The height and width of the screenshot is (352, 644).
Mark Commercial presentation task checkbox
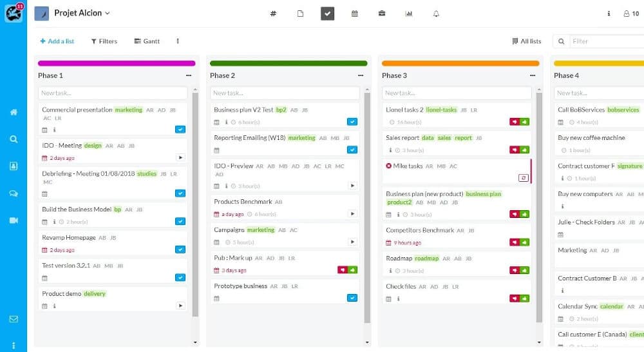[x=180, y=129]
